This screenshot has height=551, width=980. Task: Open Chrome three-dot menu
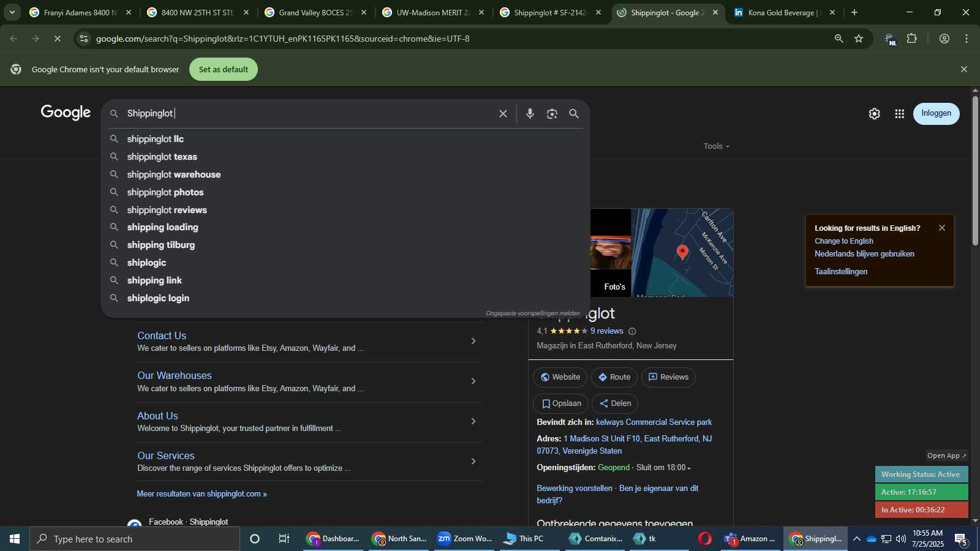click(x=967, y=39)
